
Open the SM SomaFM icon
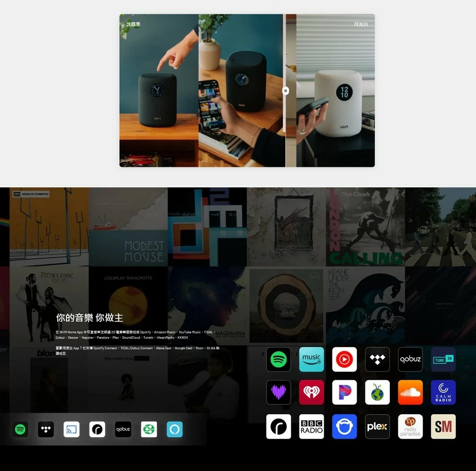pos(443,426)
